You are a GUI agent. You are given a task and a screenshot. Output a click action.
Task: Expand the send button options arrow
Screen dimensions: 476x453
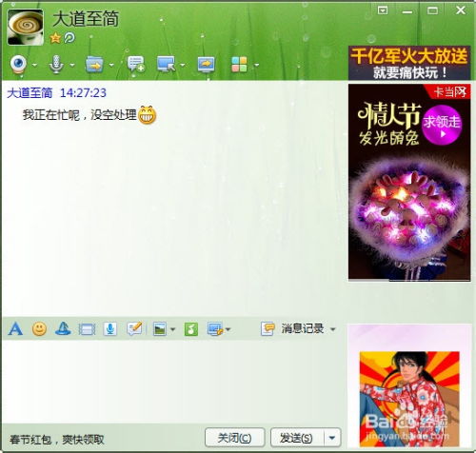click(x=332, y=438)
